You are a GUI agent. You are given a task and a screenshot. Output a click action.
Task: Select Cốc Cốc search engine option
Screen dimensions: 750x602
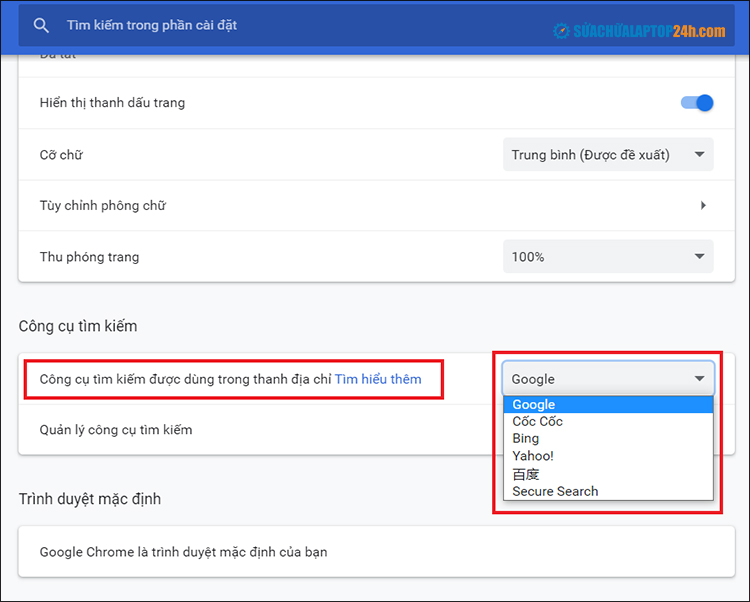click(x=608, y=422)
